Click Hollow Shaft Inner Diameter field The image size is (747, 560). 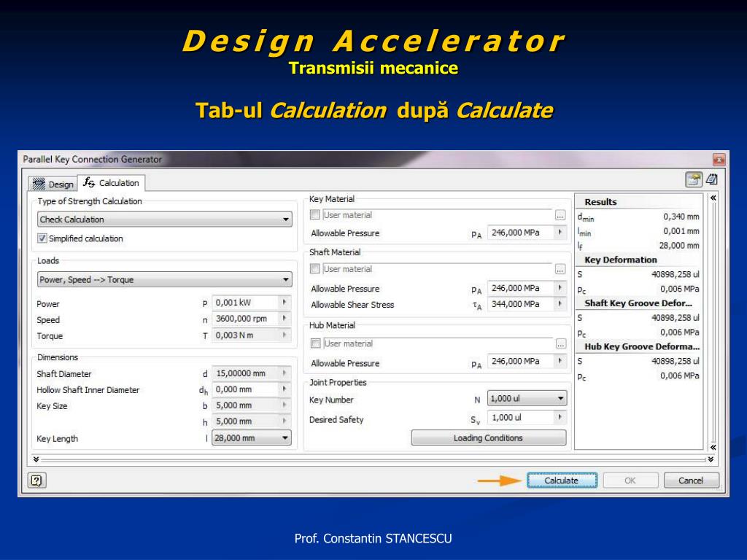[245, 389]
